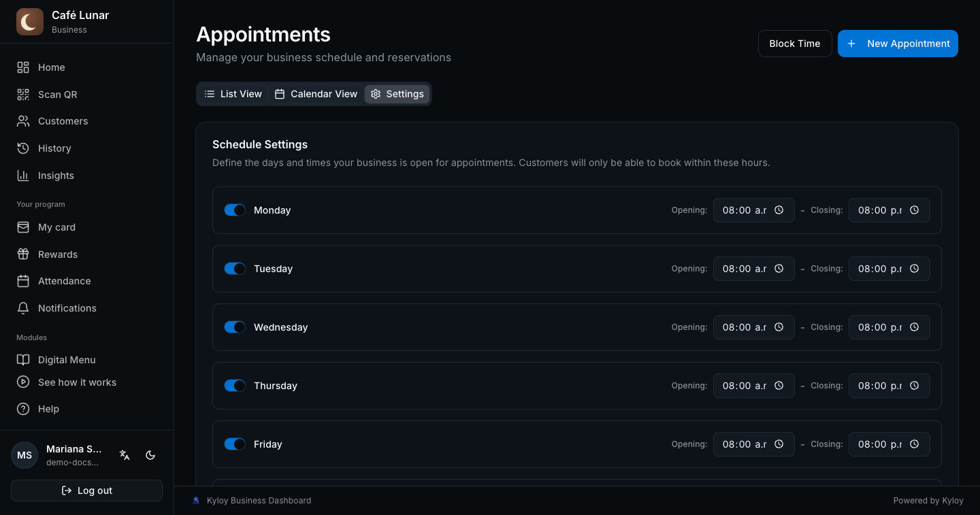This screenshot has height=515, width=980.
Task: Open the History page
Action: point(86,148)
